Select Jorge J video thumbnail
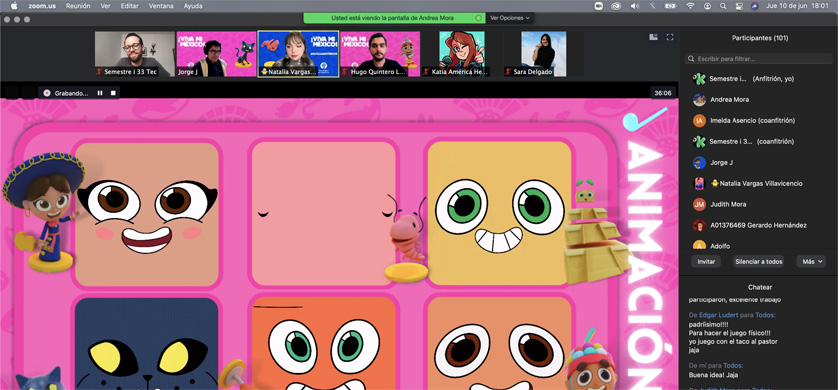Viewport: 838px width, 390px height. [x=216, y=54]
